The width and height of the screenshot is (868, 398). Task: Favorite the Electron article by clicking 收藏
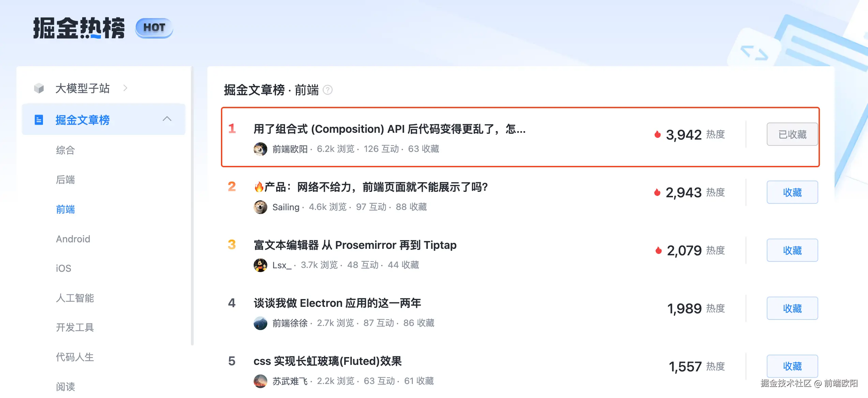792,308
